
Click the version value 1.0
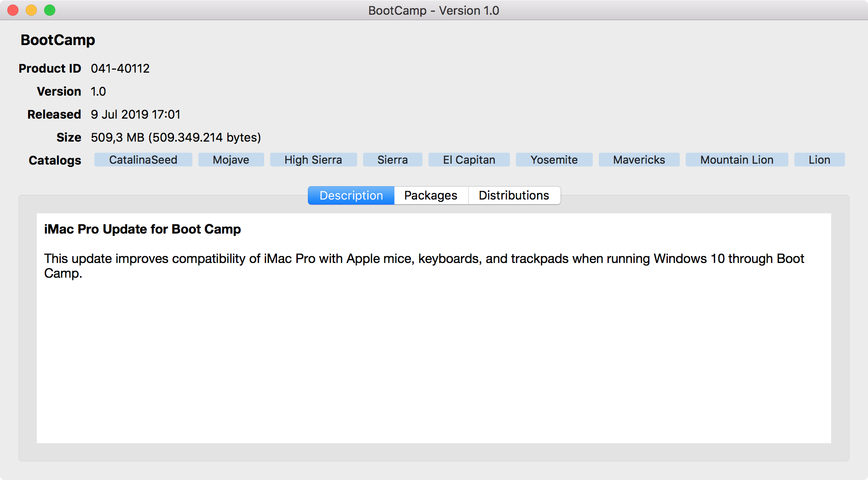point(98,91)
